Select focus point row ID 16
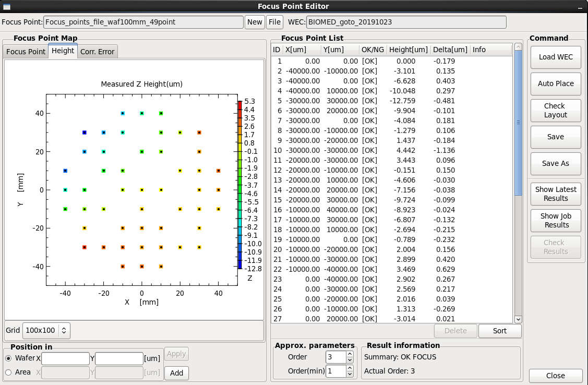 (x=391, y=210)
